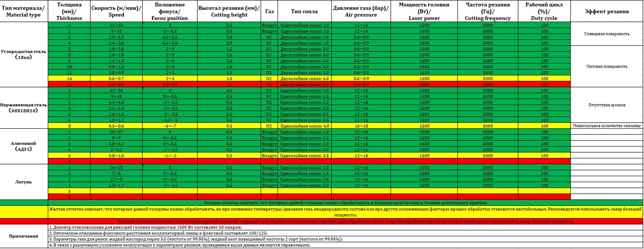Click the 'Положение фокуса / Focus position' header
Viewport: 644px width, 249px height.
(x=170, y=11)
